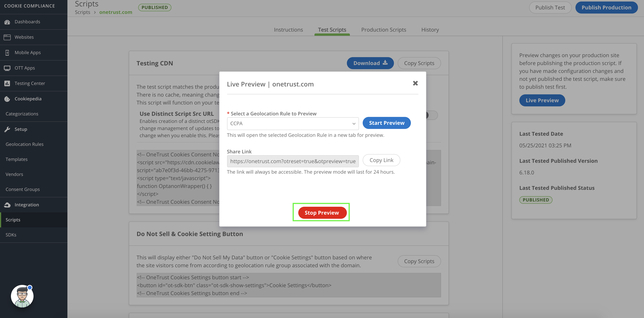Open the help assistant avatar
The width and height of the screenshot is (644, 318).
pyautogui.click(x=22, y=296)
